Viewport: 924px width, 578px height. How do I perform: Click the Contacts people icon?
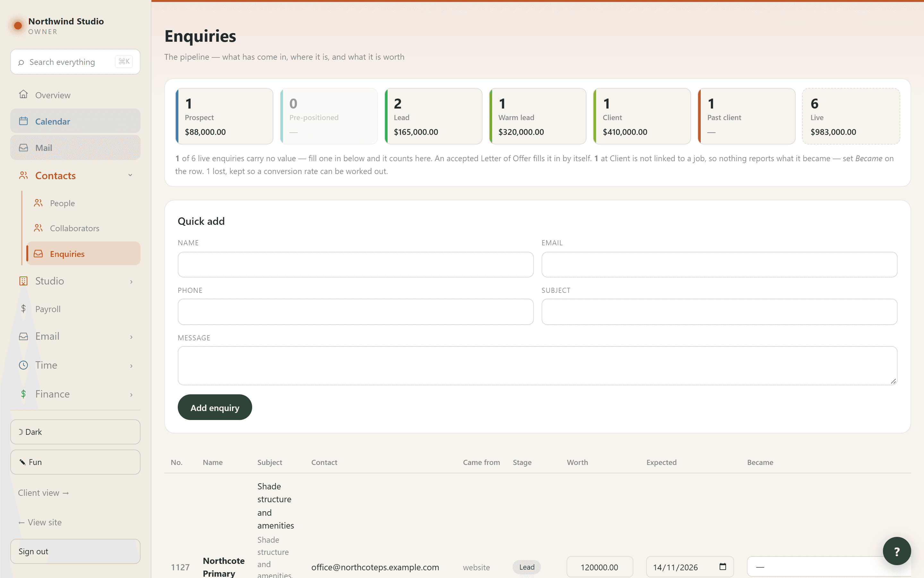tap(23, 175)
